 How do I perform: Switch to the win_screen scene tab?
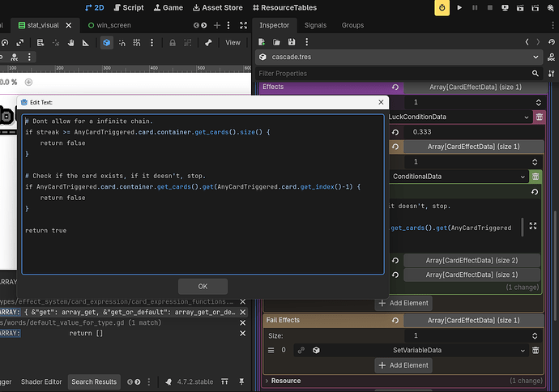pyautogui.click(x=110, y=25)
